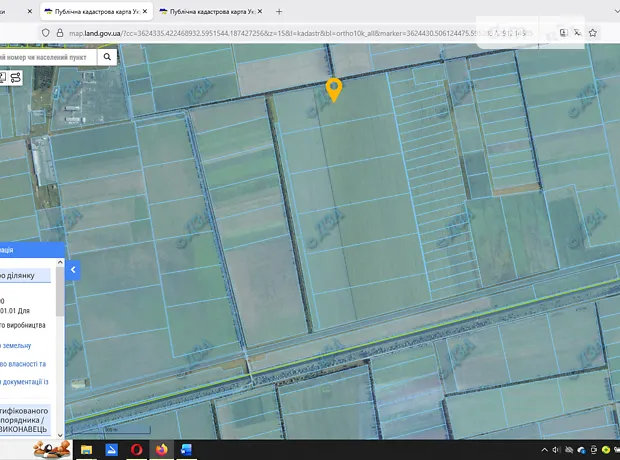Click the orange location marker pin on map

[x=335, y=89]
